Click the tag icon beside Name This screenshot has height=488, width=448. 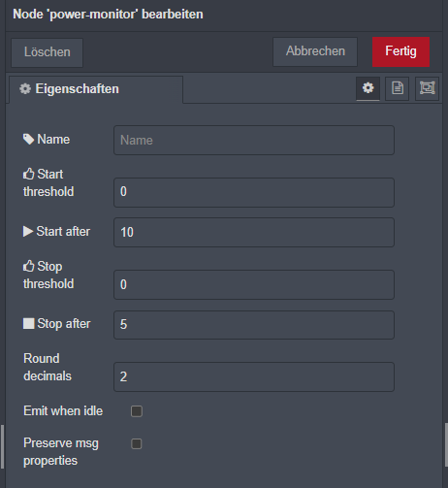click(28, 140)
